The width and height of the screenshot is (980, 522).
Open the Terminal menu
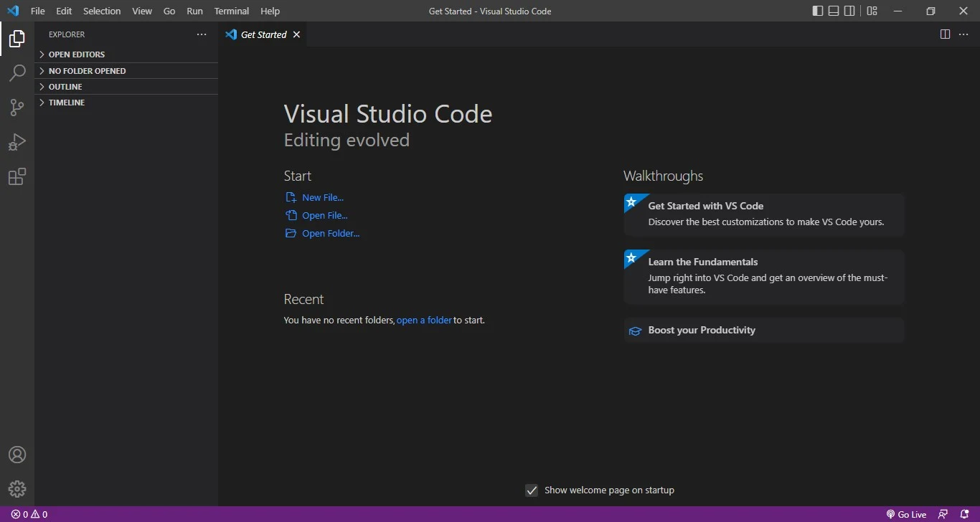click(232, 11)
